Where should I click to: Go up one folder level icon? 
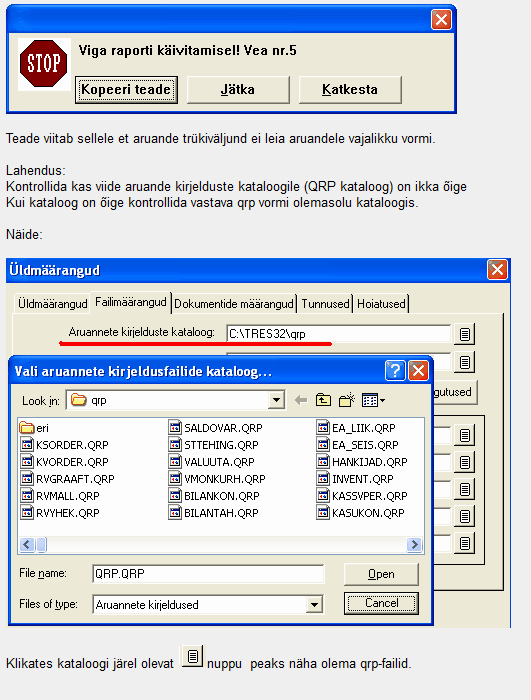tap(323, 400)
